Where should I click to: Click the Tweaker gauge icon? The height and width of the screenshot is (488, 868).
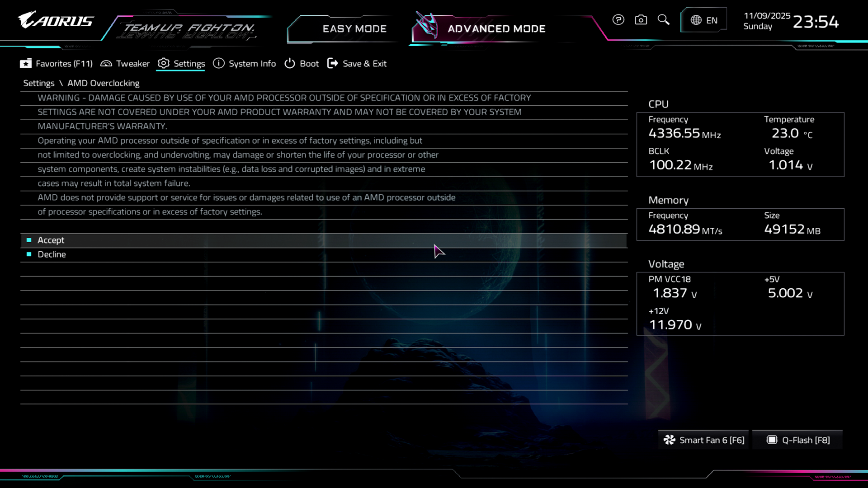coord(106,64)
